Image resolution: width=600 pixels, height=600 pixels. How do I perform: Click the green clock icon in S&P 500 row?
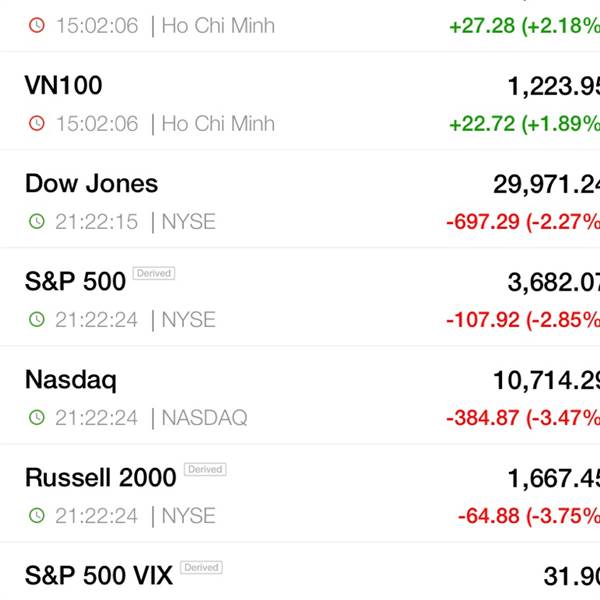pyautogui.click(x=37, y=320)
